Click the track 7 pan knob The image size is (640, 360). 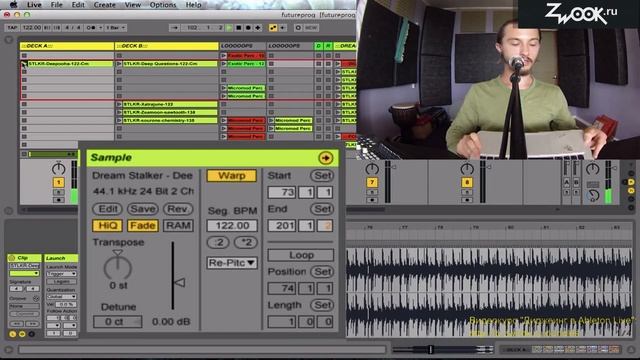coord(372,169)
